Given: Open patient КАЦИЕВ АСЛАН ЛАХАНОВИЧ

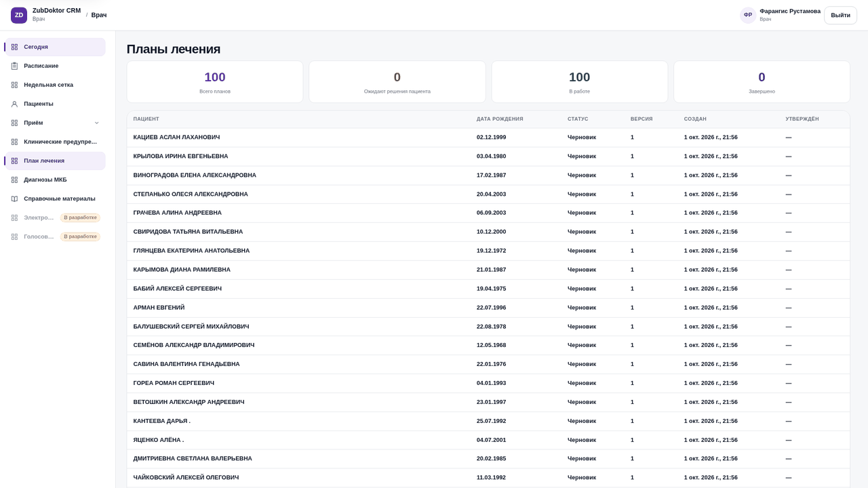Looking at the screenshot, I should pyautogui.click(x=176, y=138).
